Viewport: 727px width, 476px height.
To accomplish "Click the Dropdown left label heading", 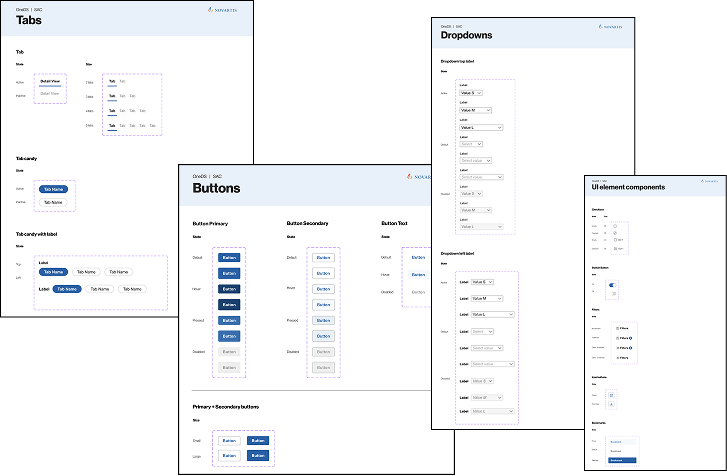I will tap(457, 254).
